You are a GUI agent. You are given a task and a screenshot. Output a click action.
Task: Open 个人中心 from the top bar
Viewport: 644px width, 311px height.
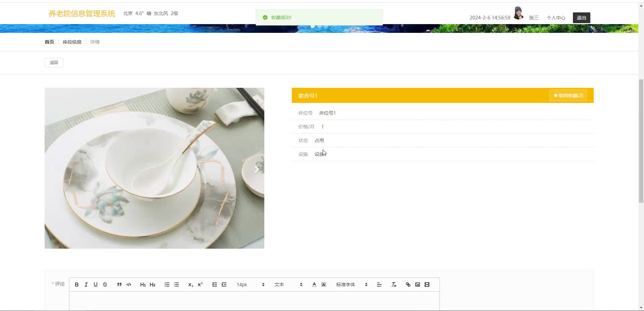(x=556, y=17)
